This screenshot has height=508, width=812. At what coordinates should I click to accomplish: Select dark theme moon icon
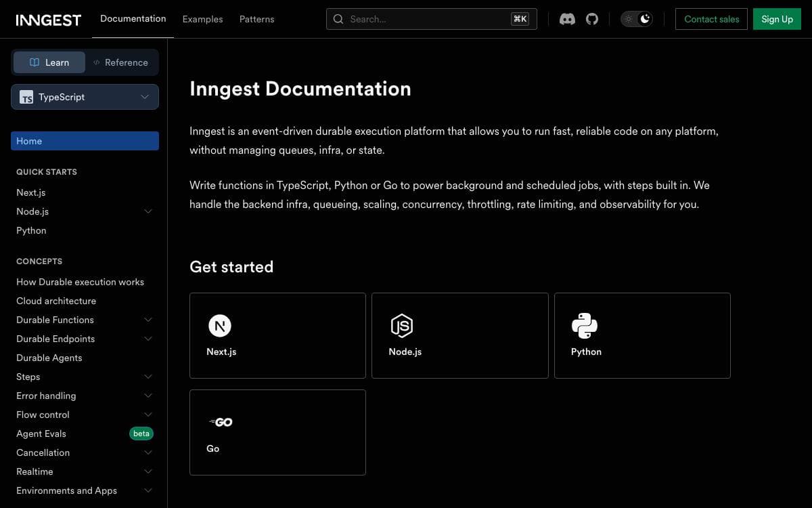645,19
